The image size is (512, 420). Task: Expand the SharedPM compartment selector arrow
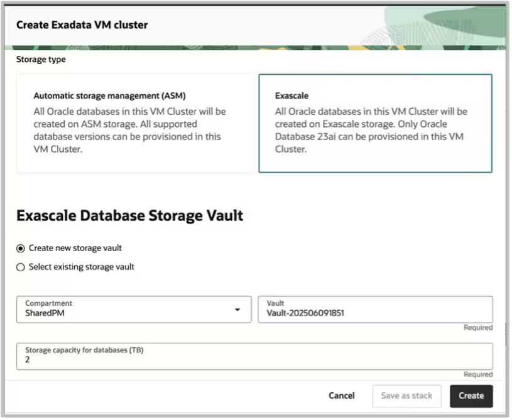[239, 309]
